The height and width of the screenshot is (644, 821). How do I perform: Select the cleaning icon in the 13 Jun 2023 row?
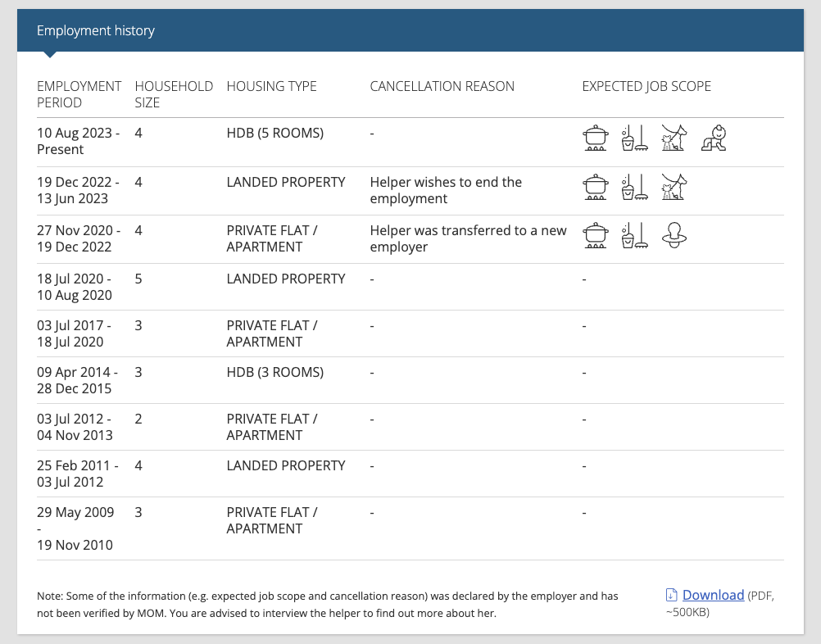point(635,187)
